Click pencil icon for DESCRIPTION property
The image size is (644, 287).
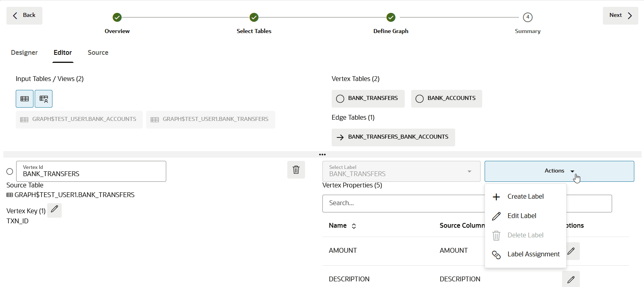point(571,279)
